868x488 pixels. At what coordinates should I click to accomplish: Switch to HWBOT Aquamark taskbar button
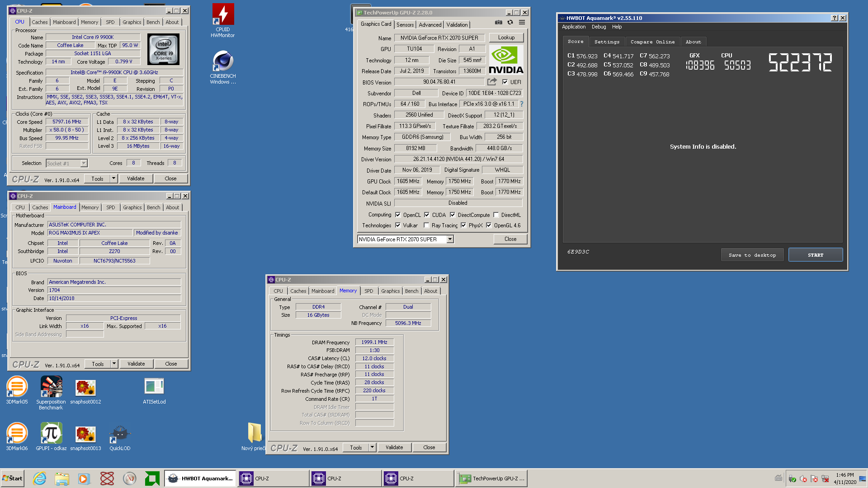[x=200, y=479]
